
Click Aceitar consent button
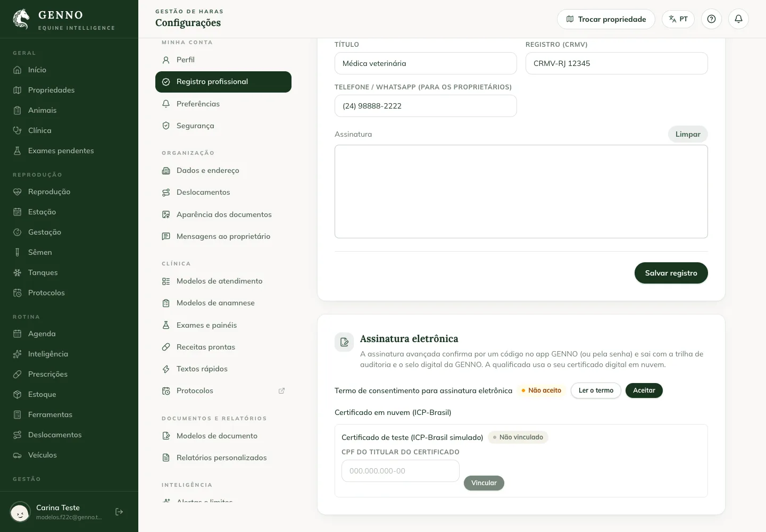pos(644,390)
